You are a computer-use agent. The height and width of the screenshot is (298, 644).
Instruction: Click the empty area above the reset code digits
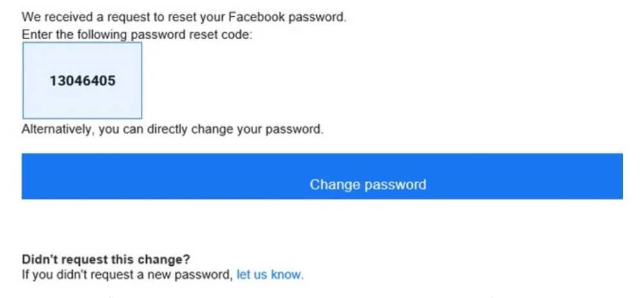[x=82, y=57]
